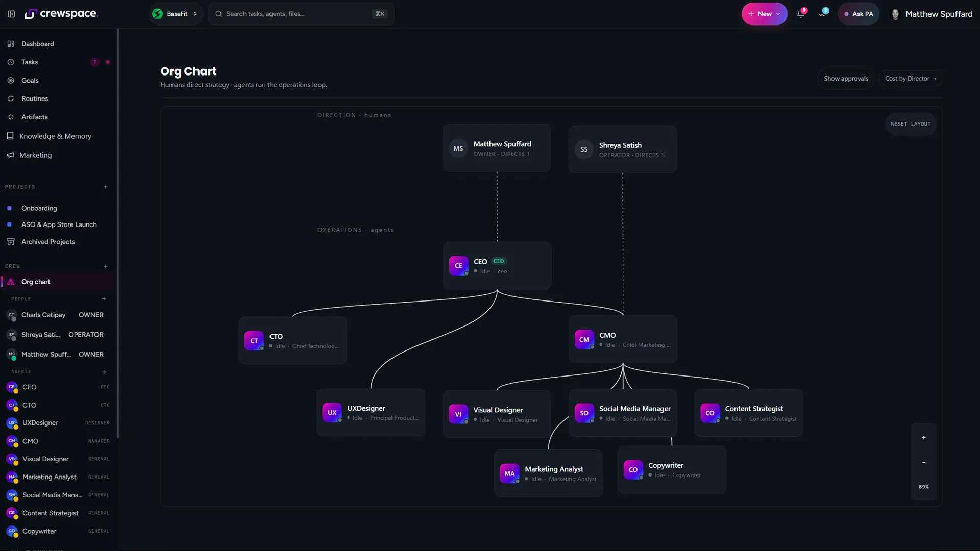
Task: Click the CT avatar on CTO node
Action: tap(254, 341)
